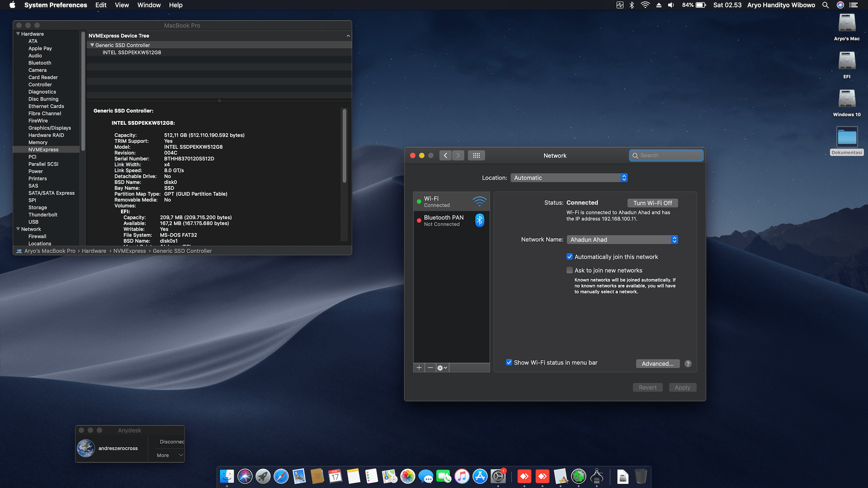Open the Location dropdown set to Automatic
Viewport: 868px width, 488px height.
[x=569, y=178]
